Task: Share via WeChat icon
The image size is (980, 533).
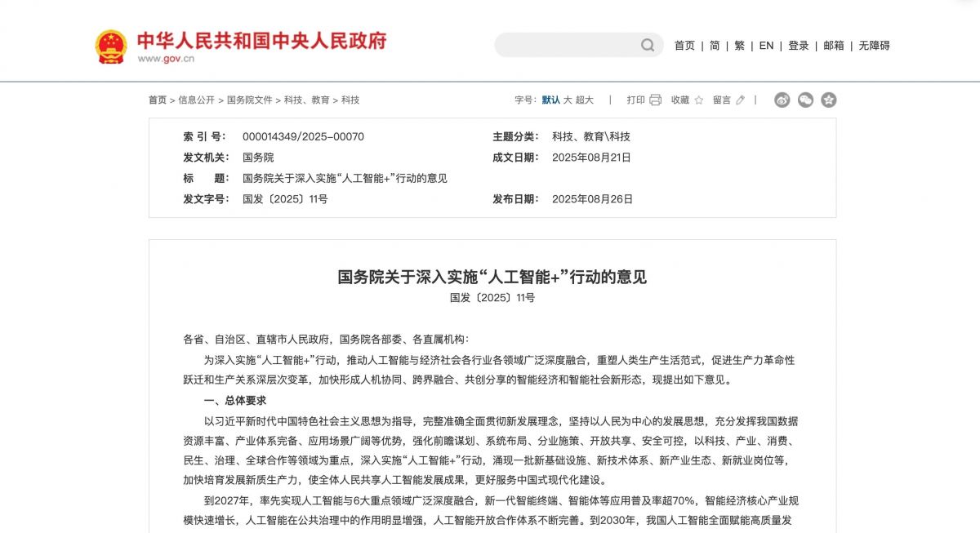Action: click(805, 100)
